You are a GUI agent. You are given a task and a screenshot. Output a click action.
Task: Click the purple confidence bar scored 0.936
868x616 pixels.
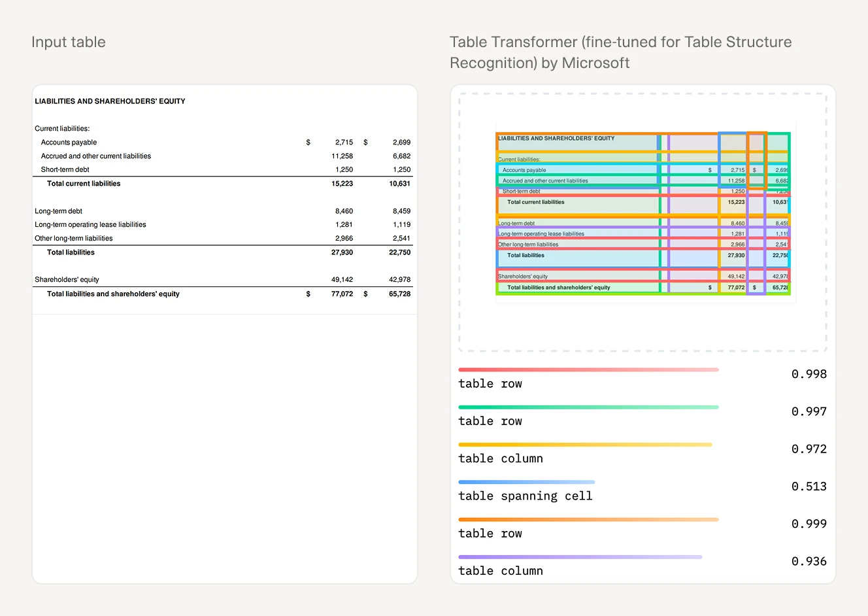coord(580,557)
